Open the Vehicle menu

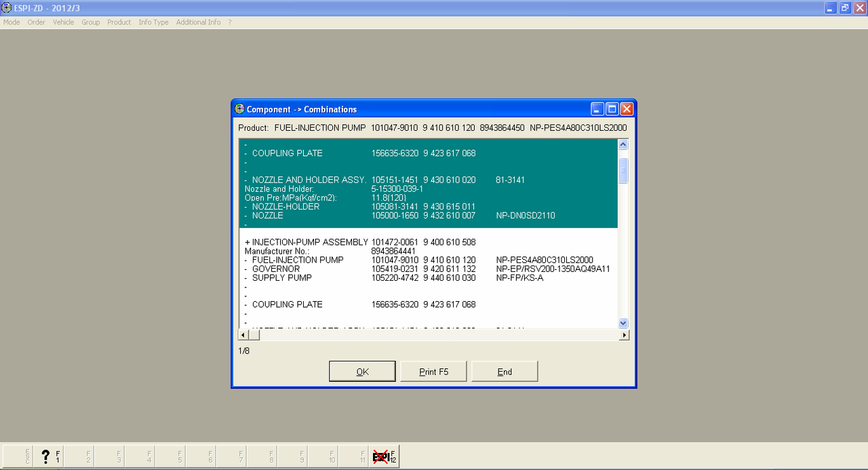[x=64, y=22]
